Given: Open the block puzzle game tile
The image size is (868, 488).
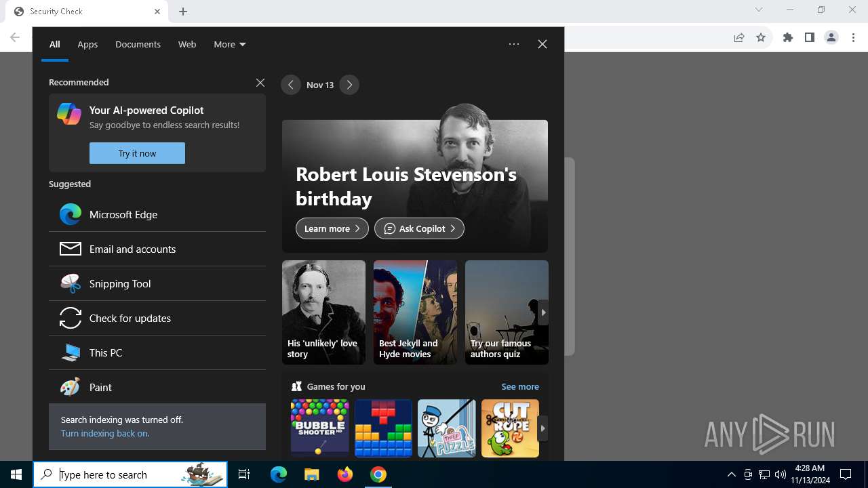Looking at the screenshot, I should coord(383,428).
